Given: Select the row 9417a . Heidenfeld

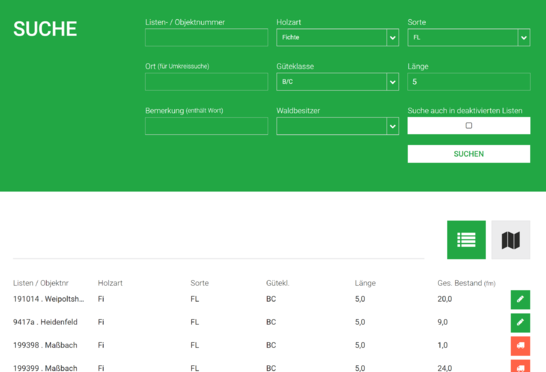Looking at the screenshot, I should click(272, 322).
